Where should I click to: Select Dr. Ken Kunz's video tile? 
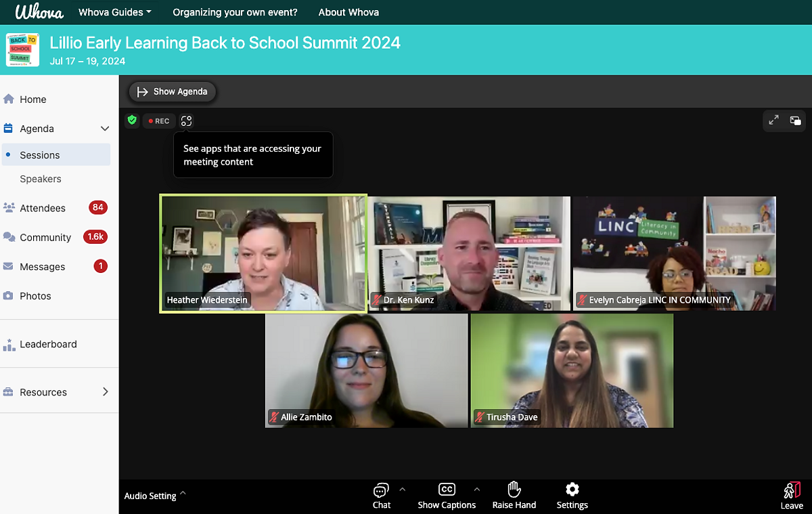coord(469,253)
